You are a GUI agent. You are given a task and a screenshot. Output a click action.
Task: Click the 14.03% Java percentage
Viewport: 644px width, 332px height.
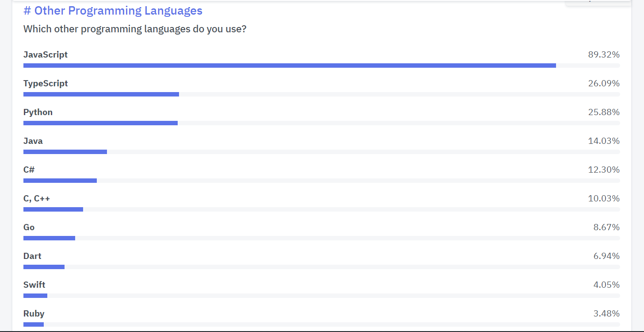point(604,141)
